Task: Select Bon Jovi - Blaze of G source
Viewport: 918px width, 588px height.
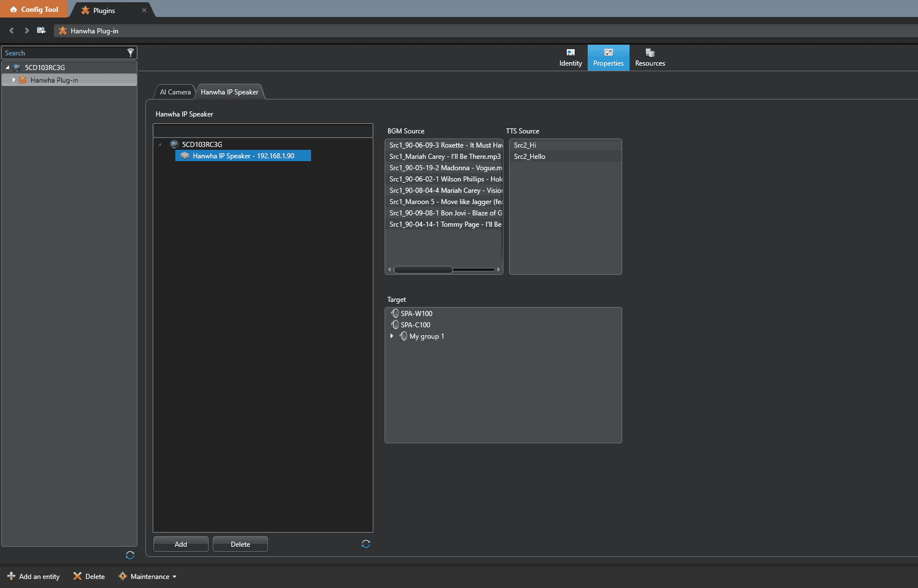Action: 444,213
